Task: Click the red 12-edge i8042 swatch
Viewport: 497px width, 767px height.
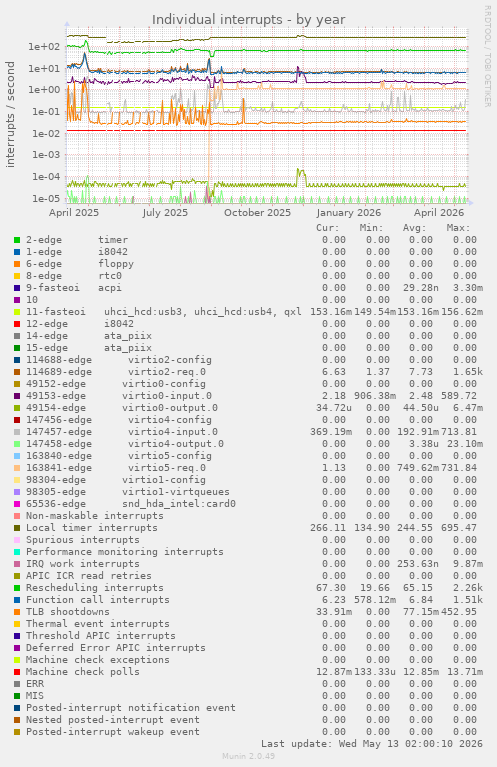Action: 17,324
